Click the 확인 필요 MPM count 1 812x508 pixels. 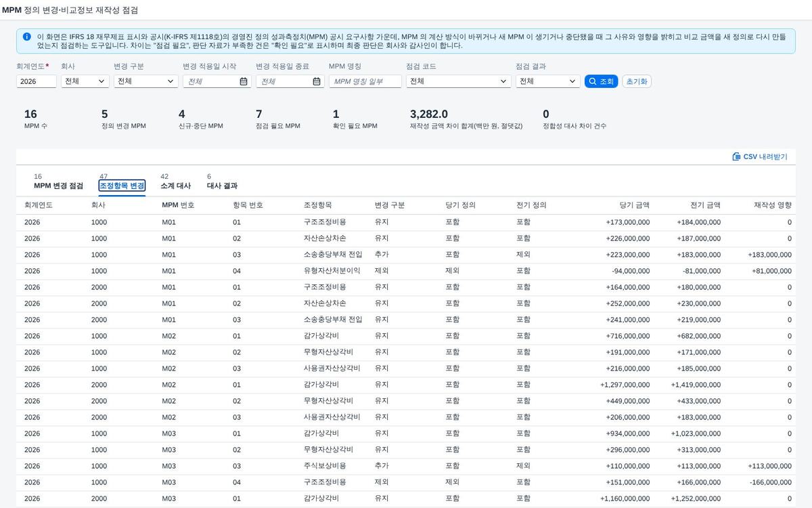click(x=336, y=114)
